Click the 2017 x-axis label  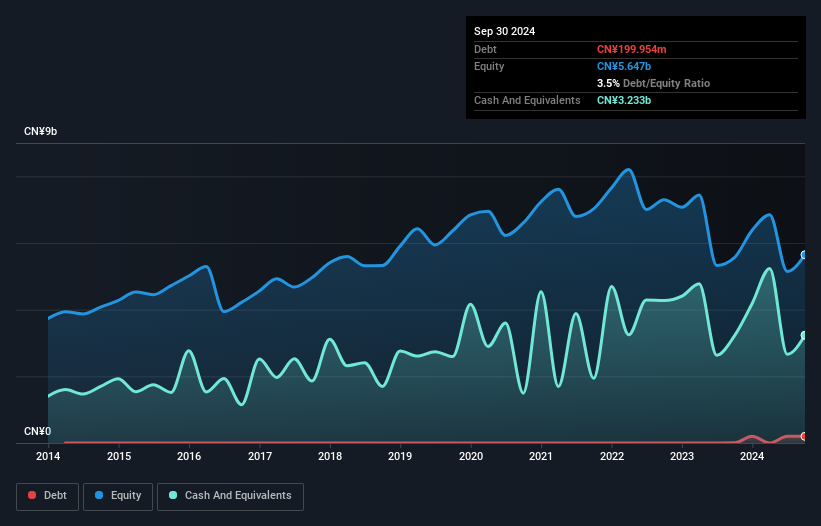coord(260,456)
